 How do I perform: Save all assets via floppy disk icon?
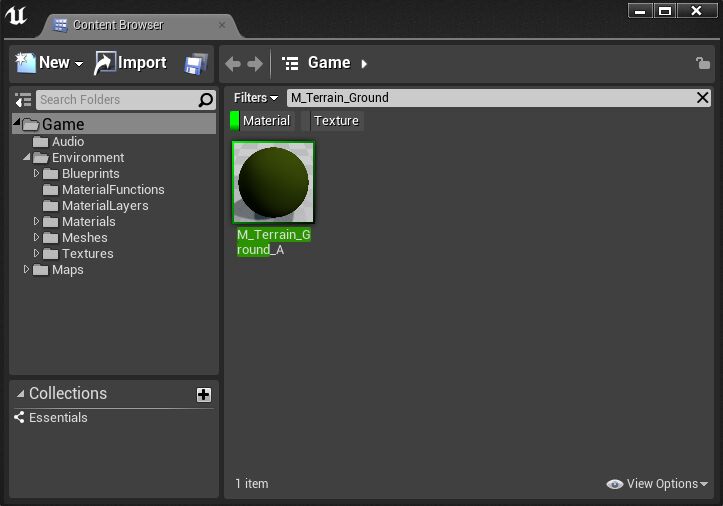196,64
